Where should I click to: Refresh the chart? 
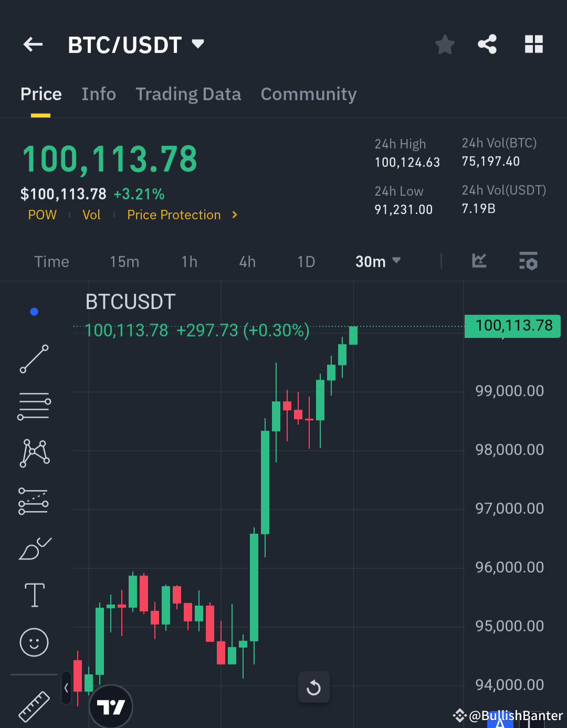click(313, 687)
